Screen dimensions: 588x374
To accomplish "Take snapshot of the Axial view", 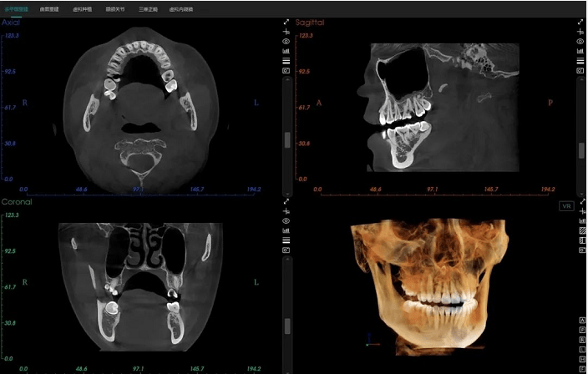I will [x=286, y=71].
